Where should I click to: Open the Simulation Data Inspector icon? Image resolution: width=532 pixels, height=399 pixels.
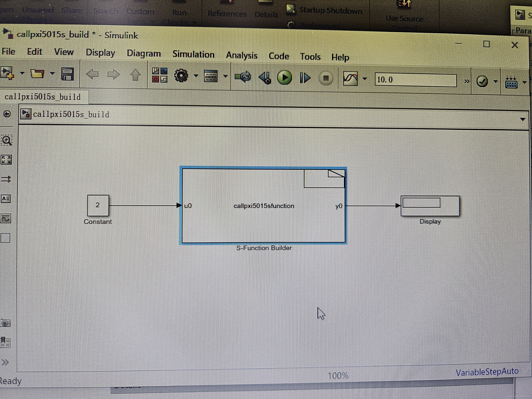click(x=350, y=79)
